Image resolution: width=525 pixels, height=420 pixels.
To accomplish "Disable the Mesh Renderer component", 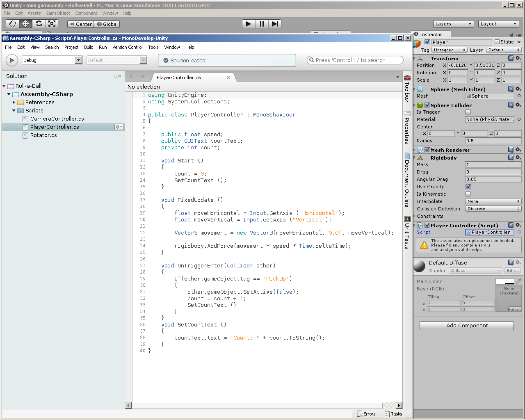I will (x=427, y=150).
